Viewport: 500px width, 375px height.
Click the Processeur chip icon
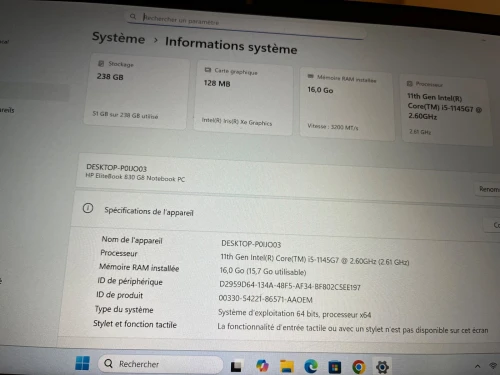coord(409,83)
